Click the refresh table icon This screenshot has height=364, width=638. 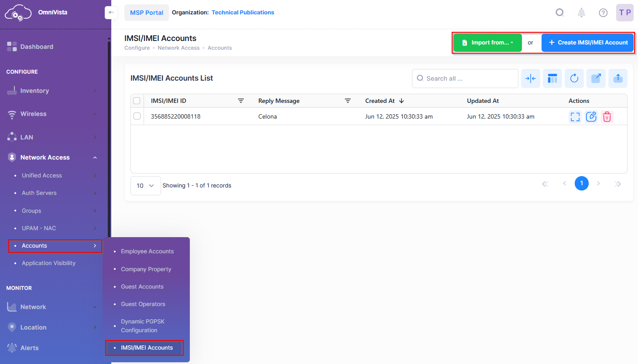pos(574,78)
